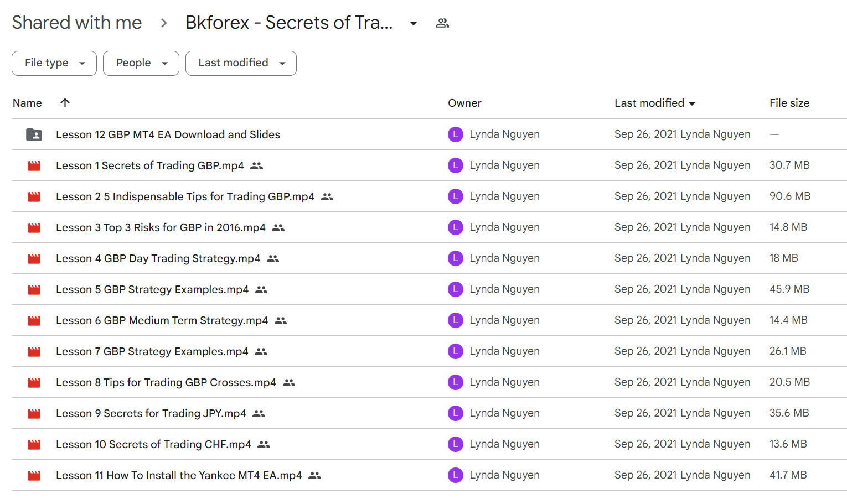The height and width of the screenshot is (504, 847).
Task: Click the 30.7 MB file size value
Action: pyautogui.click(x=789, y=165)
